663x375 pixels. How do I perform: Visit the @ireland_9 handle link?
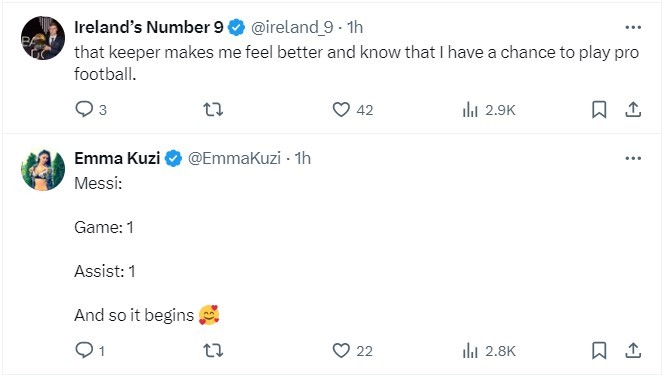pos(292,27)
